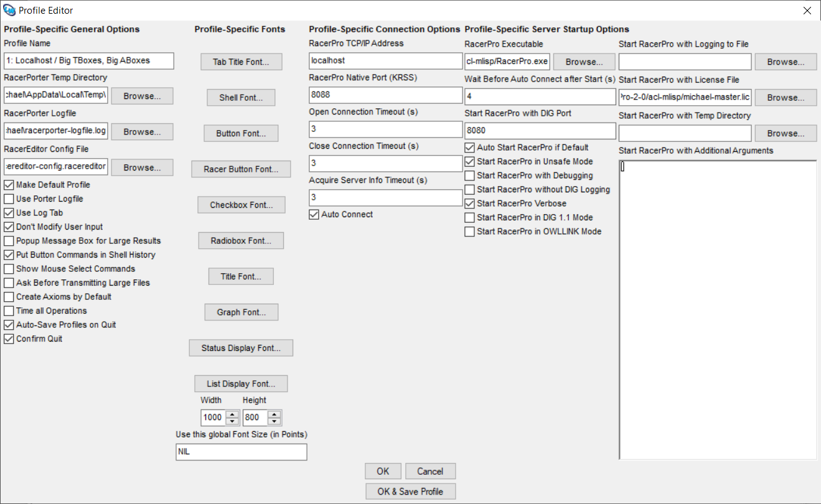This screenshot has height=504, width=821.
Task: Click the License File path field
Action: point(685,98)
